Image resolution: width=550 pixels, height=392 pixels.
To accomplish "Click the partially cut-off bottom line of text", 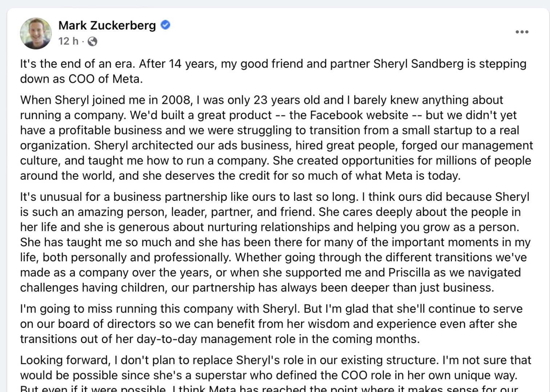I will click(x=269, y=388).
